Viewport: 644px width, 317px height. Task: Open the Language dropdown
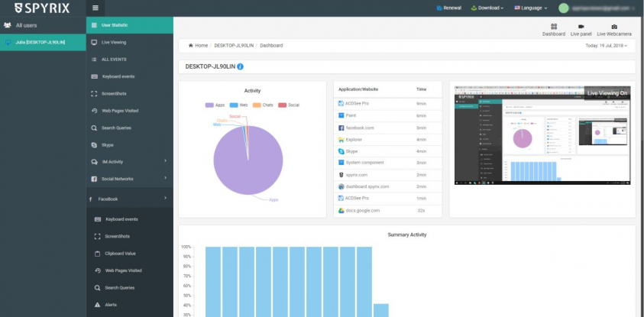coord(531,8)
